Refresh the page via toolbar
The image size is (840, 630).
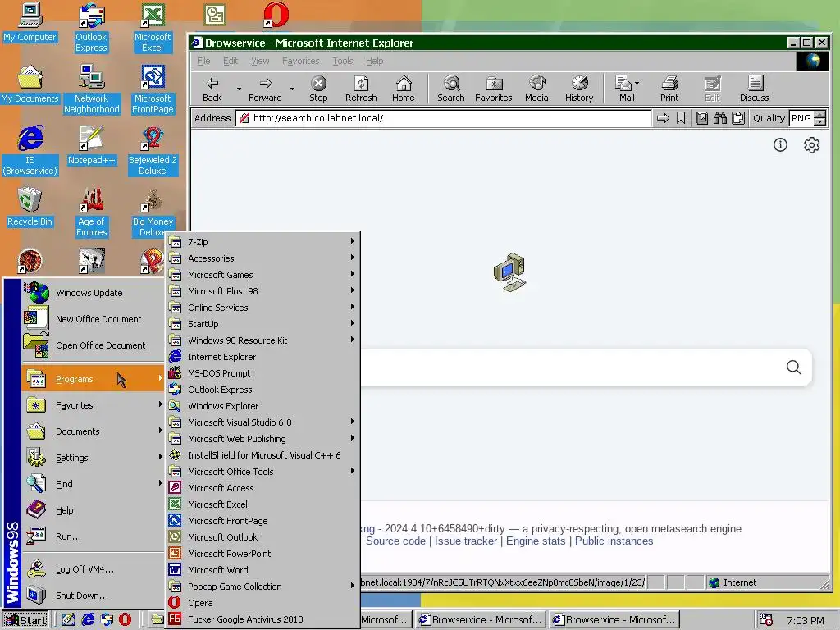pos(361,89)
